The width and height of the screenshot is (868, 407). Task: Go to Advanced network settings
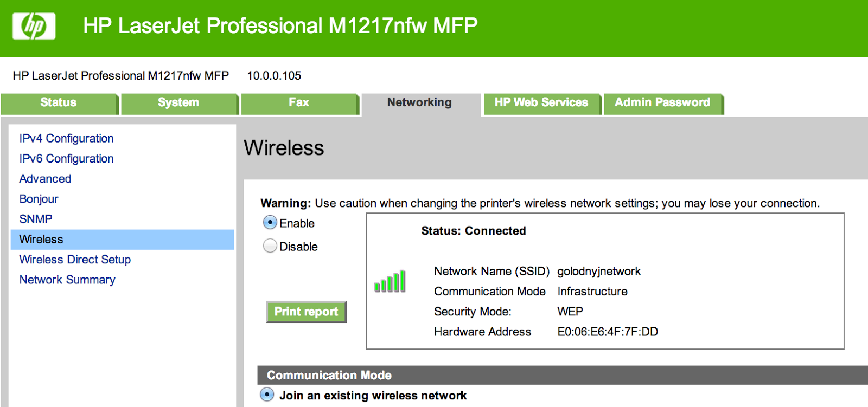point(45,179)
